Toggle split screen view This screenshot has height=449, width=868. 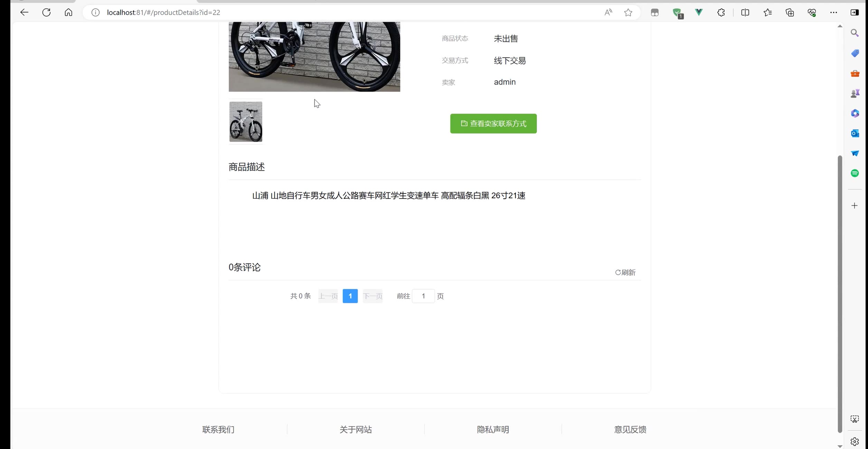coord(745,12)
